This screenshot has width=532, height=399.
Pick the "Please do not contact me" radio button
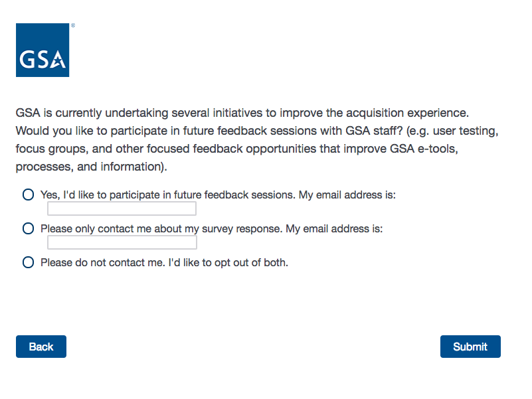(x=28, y=262)
